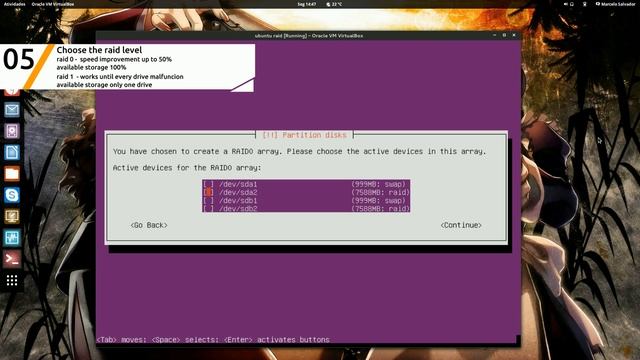The image size is (640, 360).
Task: Click the Tab moves keyboard hint line
Action: point(213,340)
